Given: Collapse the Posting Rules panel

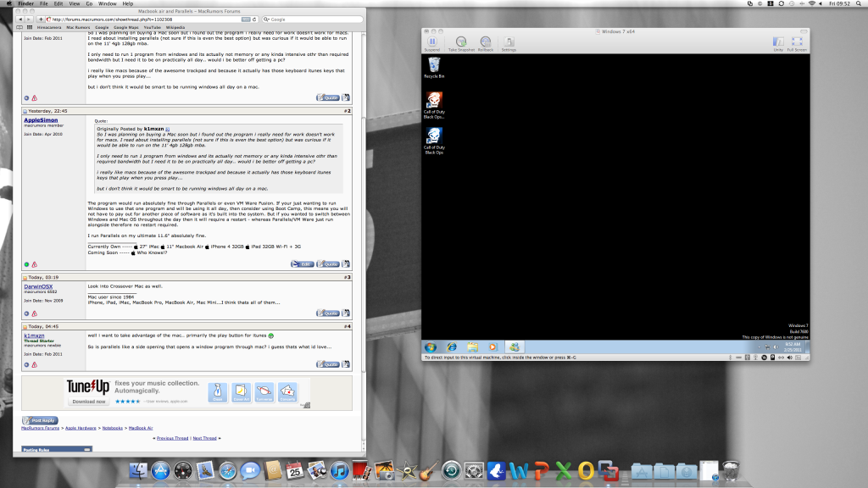Looking at the screenshot, I should 87,450.
